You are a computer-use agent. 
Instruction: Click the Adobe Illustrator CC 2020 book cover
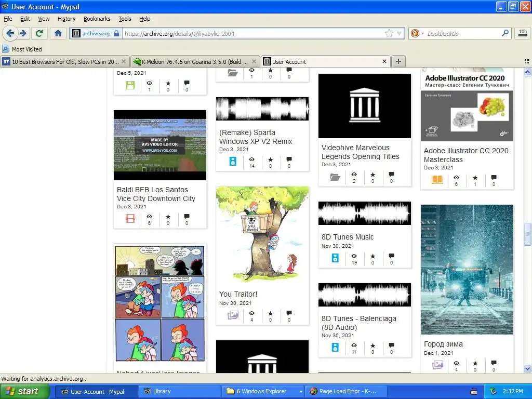[467, 105]
